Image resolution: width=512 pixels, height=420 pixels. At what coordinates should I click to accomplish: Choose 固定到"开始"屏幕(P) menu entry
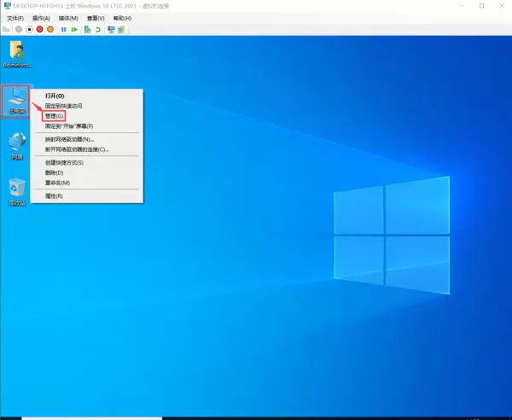point(87,126)
